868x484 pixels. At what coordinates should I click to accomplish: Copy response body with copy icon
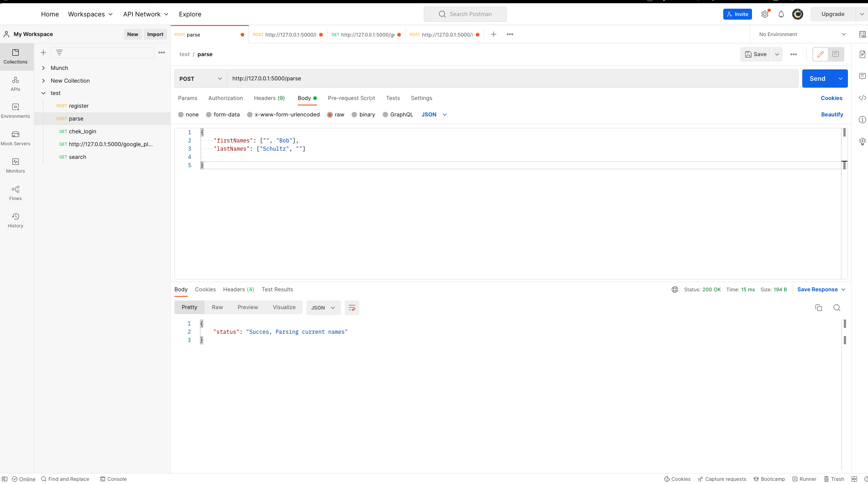819,308
